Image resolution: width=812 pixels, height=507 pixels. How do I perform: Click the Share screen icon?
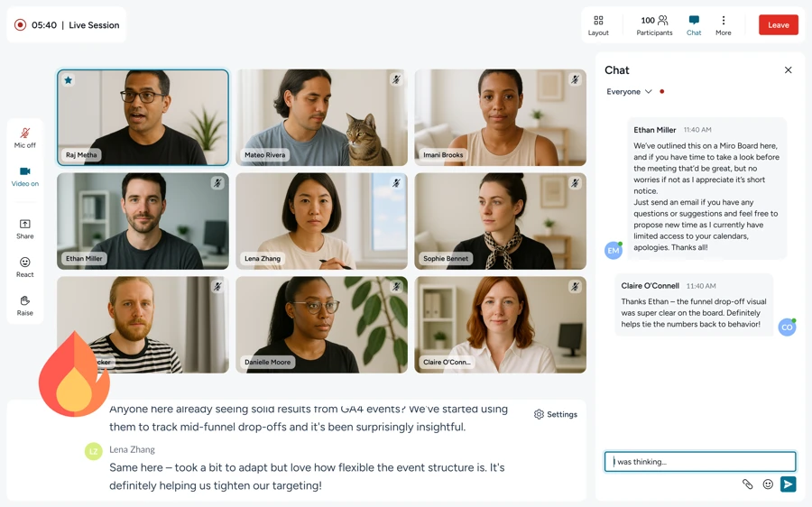25,228
